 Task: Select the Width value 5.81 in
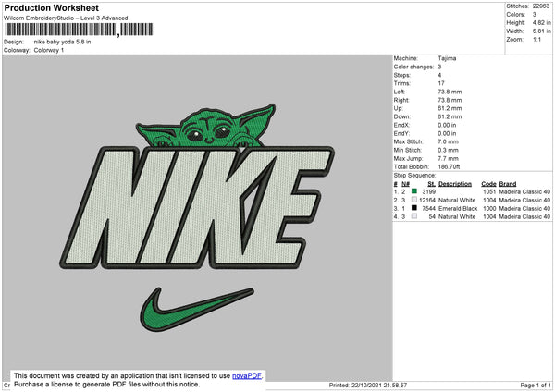point(541,31)
